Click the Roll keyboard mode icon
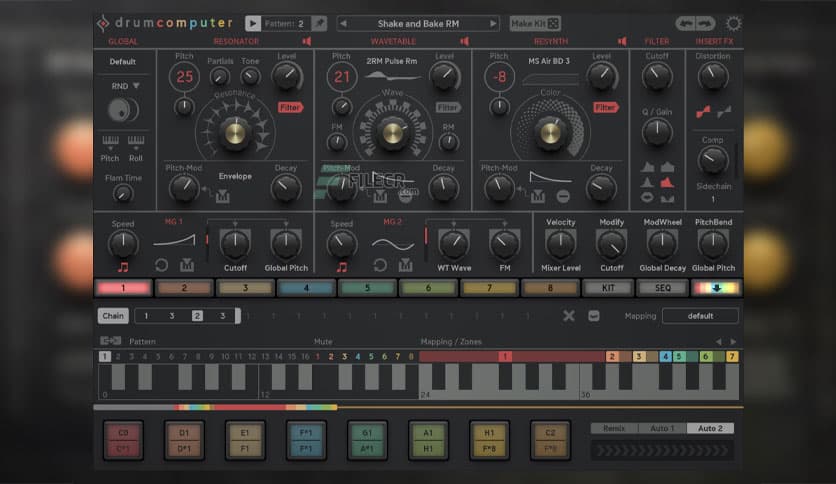Screen dimensions: 836x484 pos(136,141)
